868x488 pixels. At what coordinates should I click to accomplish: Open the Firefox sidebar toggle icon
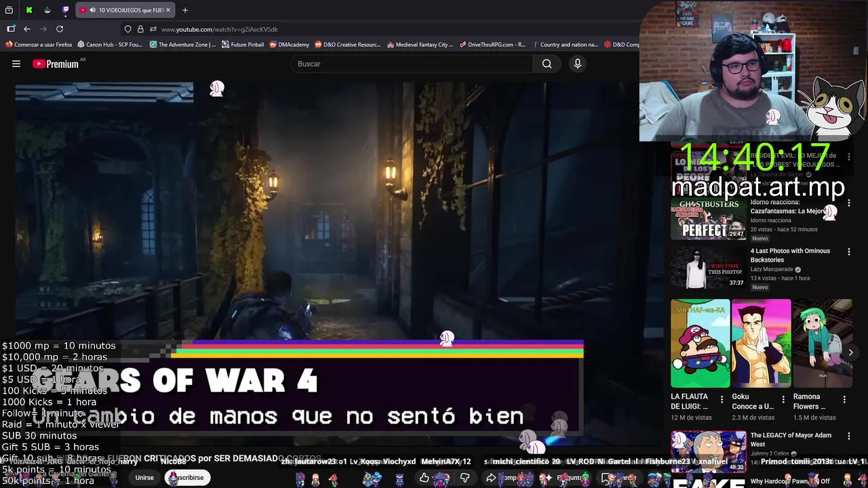[x=11, y=29]
